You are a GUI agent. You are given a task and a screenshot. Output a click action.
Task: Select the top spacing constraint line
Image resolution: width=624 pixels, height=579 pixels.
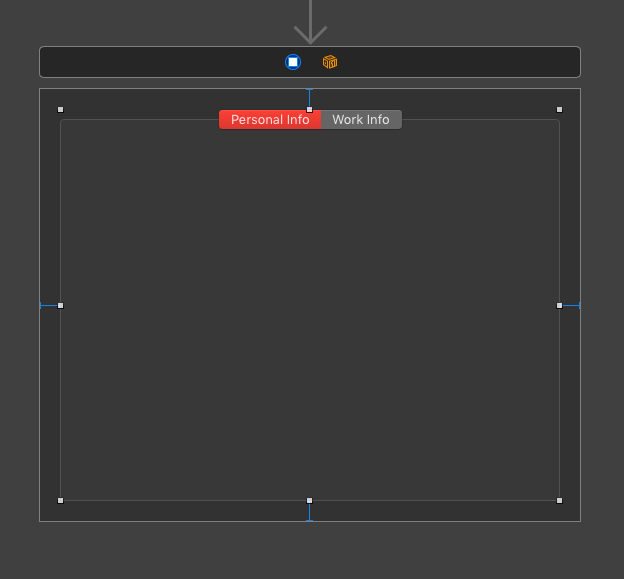pyautogui.click(x=310, y=98)
